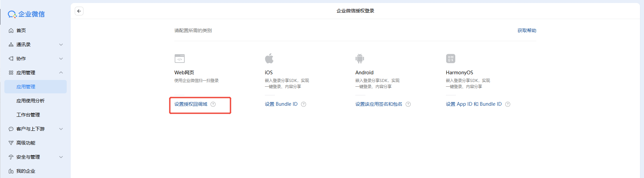
Task: Click help icon beside App ID 和 Bundle ID
Action: pos(508,104)
